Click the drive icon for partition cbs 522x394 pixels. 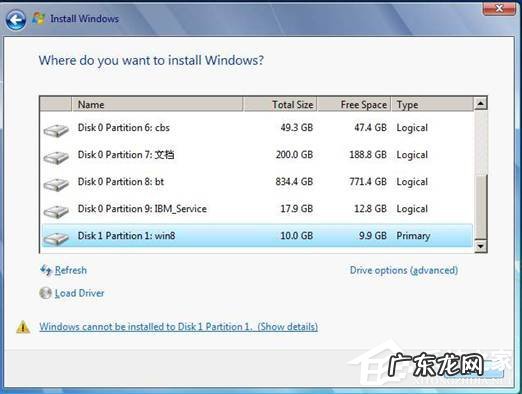coord(56,130)
